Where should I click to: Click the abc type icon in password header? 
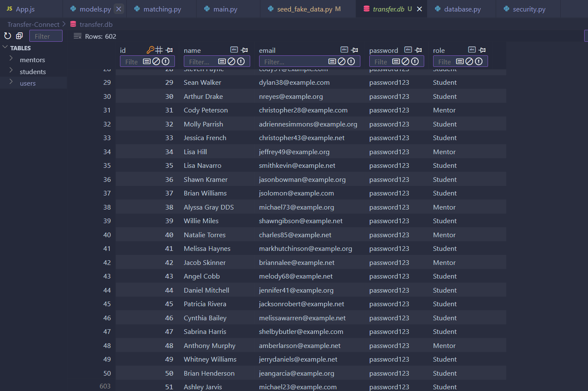pyautogui.click(x=408, y=50)
